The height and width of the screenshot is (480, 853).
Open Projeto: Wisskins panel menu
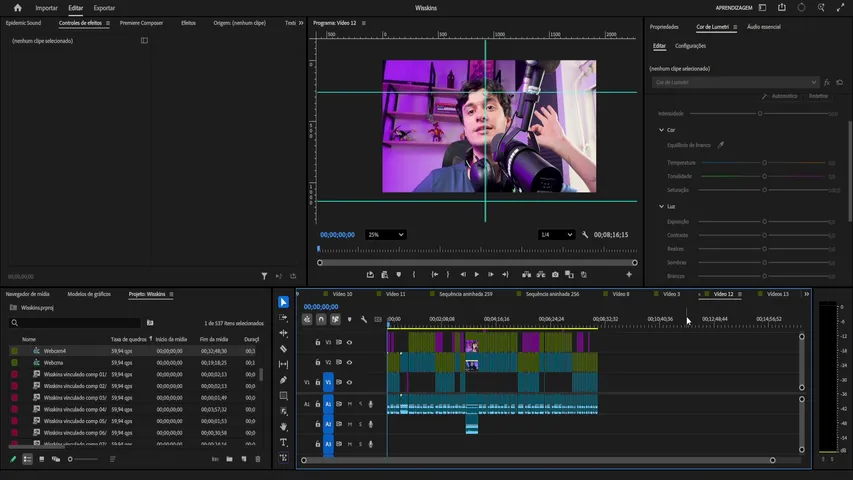[171, 294]
